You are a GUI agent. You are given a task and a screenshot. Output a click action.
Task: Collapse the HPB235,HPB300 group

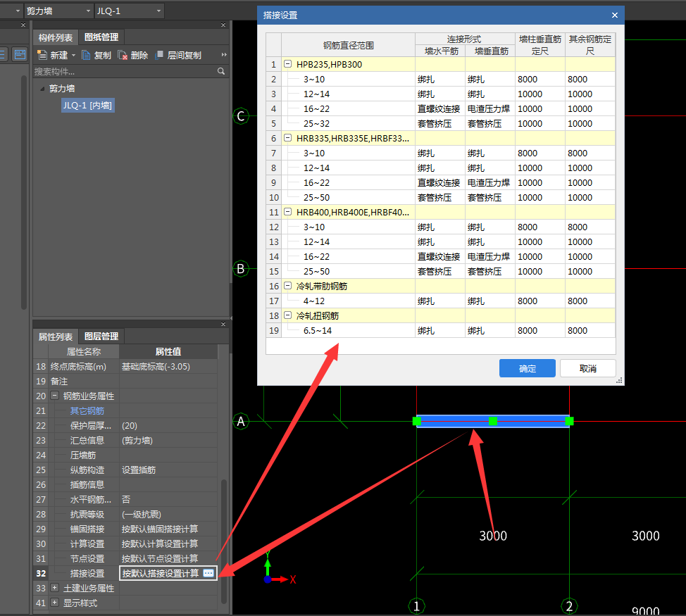[287, 64]
